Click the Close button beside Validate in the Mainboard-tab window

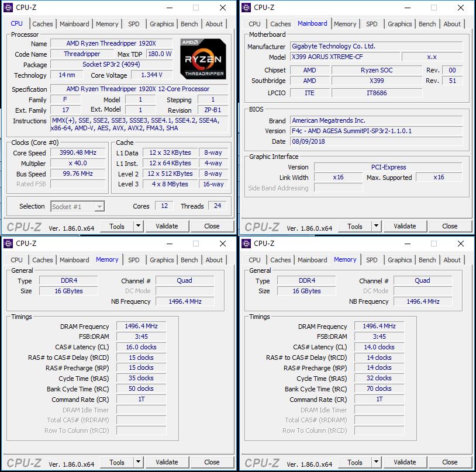coord(450,226)
